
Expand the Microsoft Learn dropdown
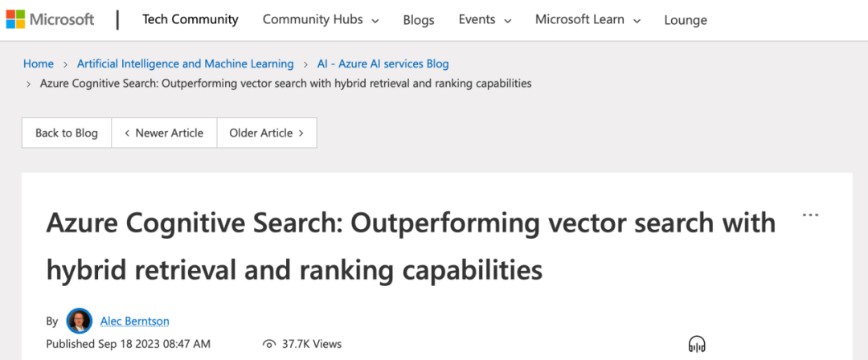(x=588, y=20)
